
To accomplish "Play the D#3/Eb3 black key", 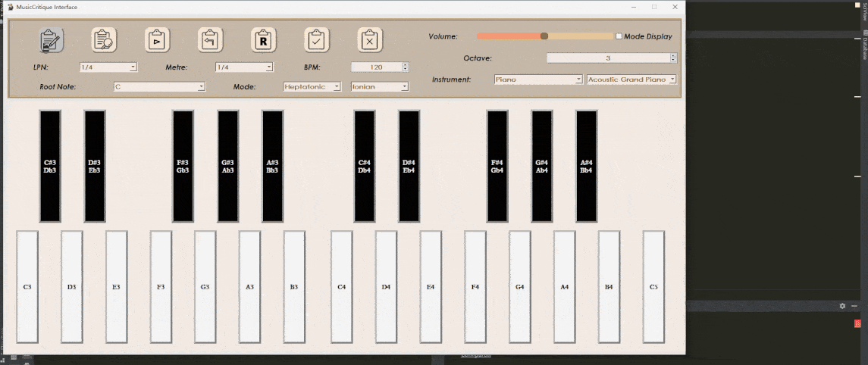I will (95, 167).
